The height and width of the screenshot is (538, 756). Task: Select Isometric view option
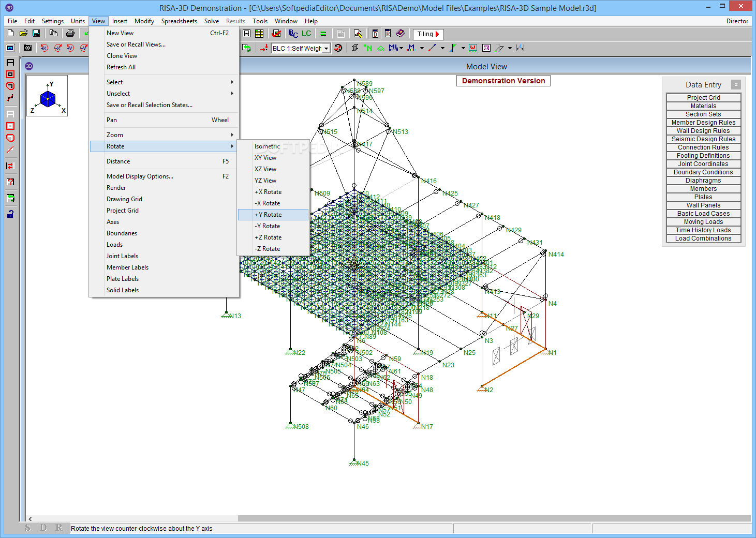[x=273, y=146]
